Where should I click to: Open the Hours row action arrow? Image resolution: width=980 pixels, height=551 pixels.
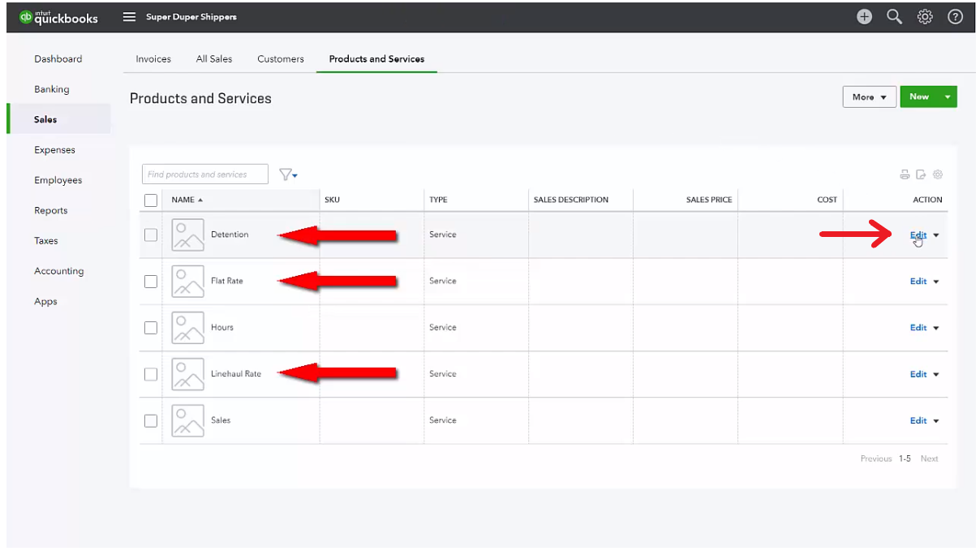(x=936, y=328)
